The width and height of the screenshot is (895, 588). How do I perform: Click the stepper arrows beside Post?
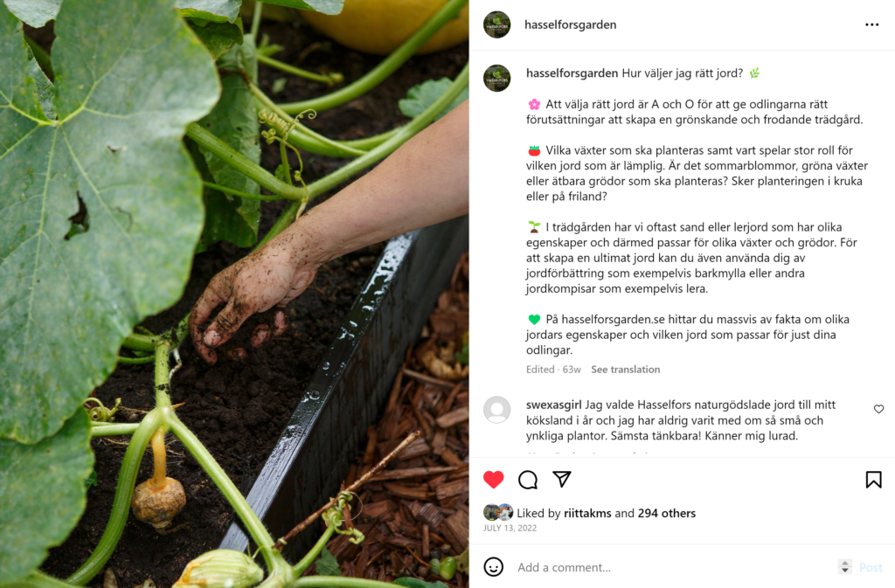845,566
